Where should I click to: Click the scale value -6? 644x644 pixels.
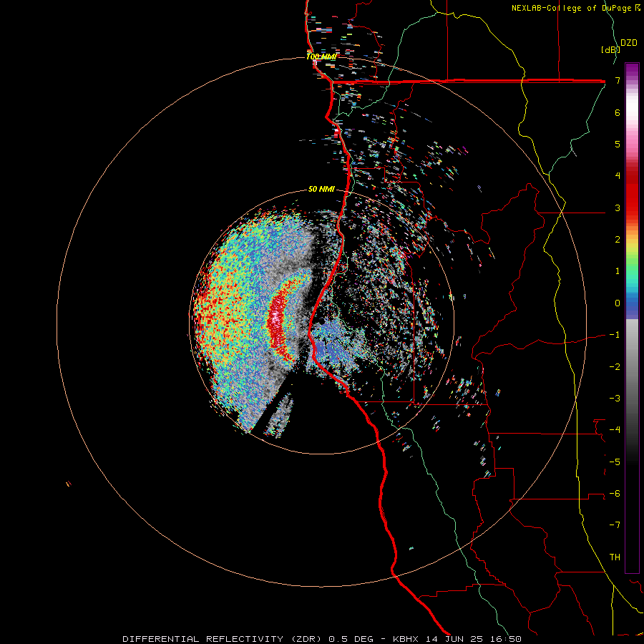tap(615, 494)
